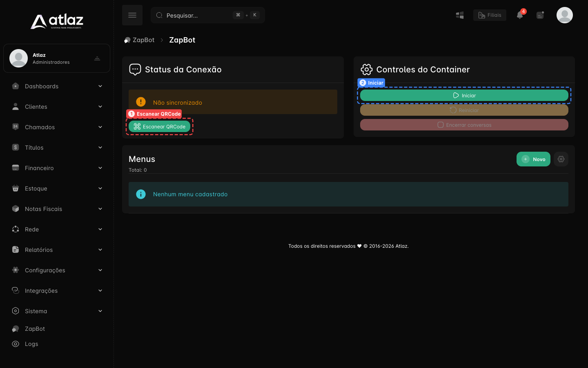Expand the Relatórios chevron

point(100,249)
